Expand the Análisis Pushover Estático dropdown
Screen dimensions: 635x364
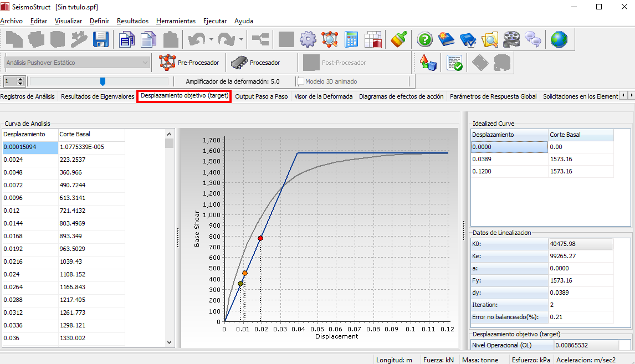[145, 63]
